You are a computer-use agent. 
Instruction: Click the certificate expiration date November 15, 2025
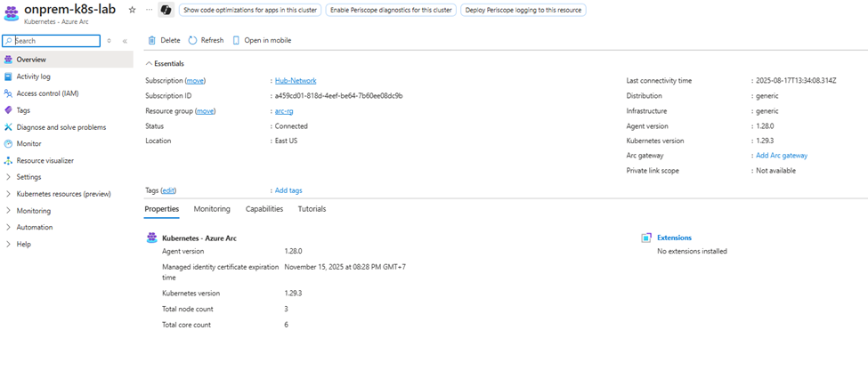tap(345, 267)
